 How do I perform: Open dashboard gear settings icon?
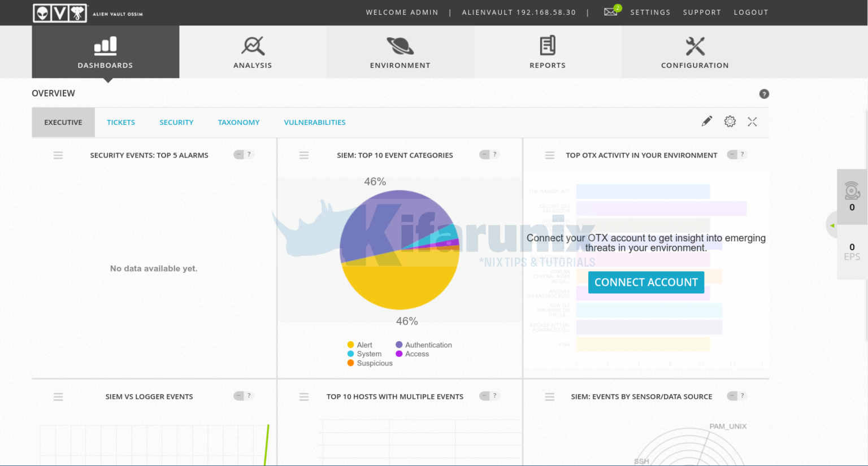point(730,121)
